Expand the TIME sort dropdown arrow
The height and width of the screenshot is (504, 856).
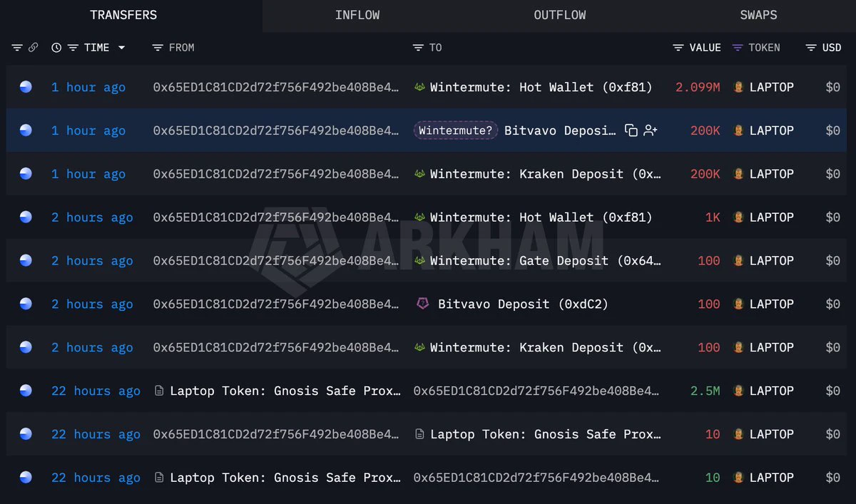[121, 48]
